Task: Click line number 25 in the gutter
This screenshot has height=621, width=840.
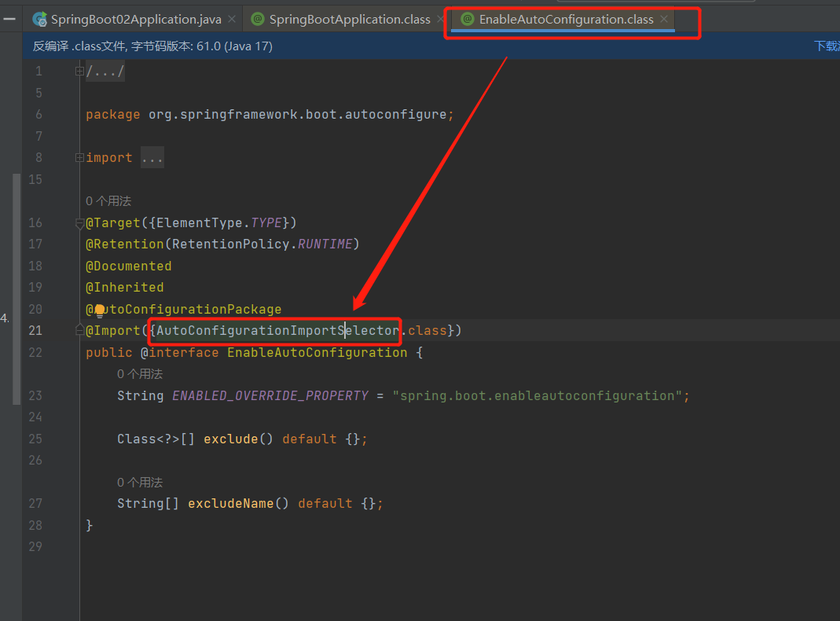Action: point(35,439)
